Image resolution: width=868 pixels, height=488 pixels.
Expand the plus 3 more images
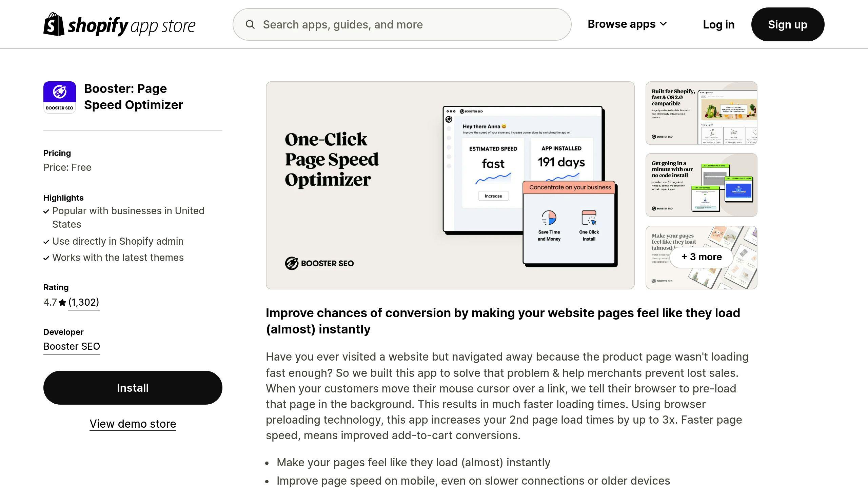(x=702, y=257)
